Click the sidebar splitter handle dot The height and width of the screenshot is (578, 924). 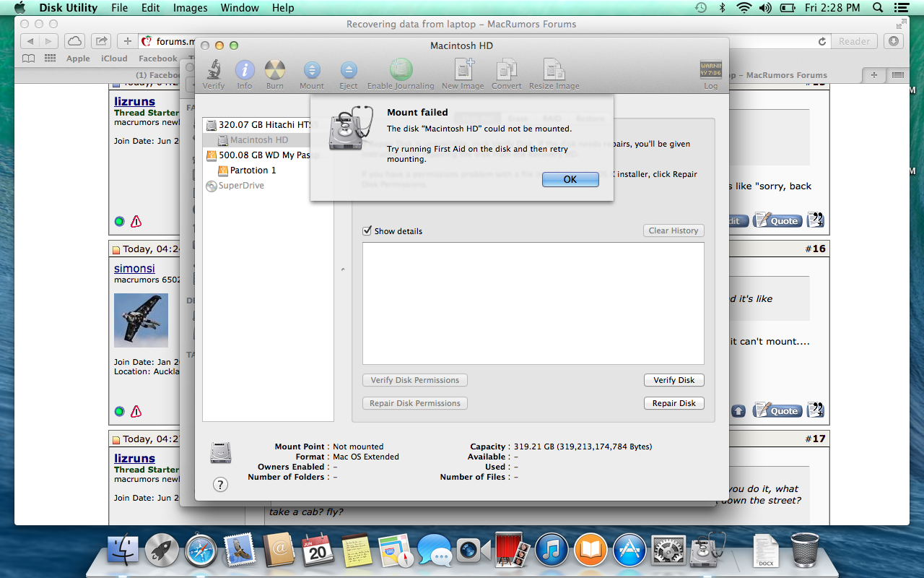343,269
